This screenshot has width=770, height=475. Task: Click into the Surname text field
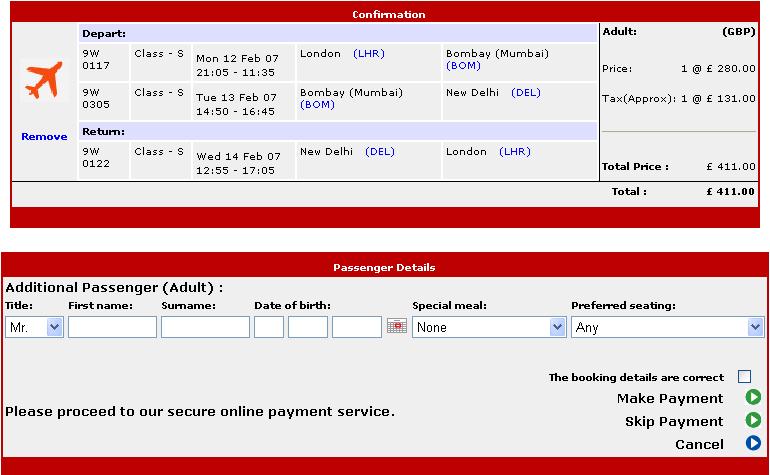click(205, 327)
